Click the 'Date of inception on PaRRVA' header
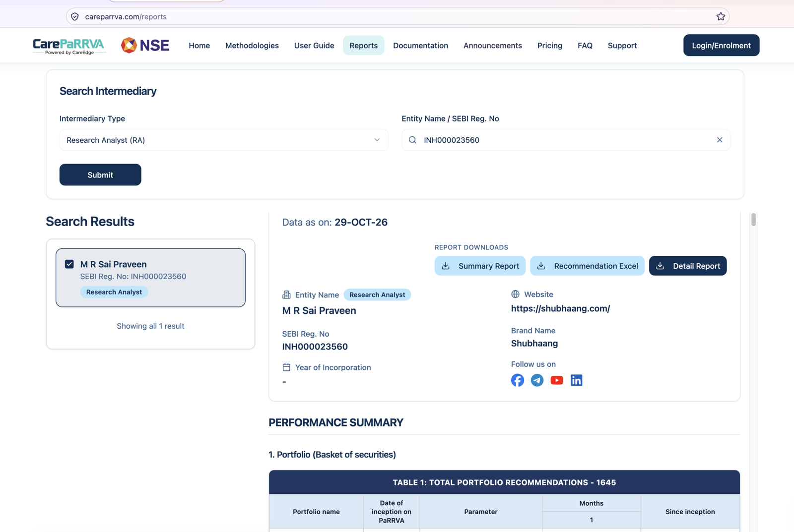 (x=392, y=512)
